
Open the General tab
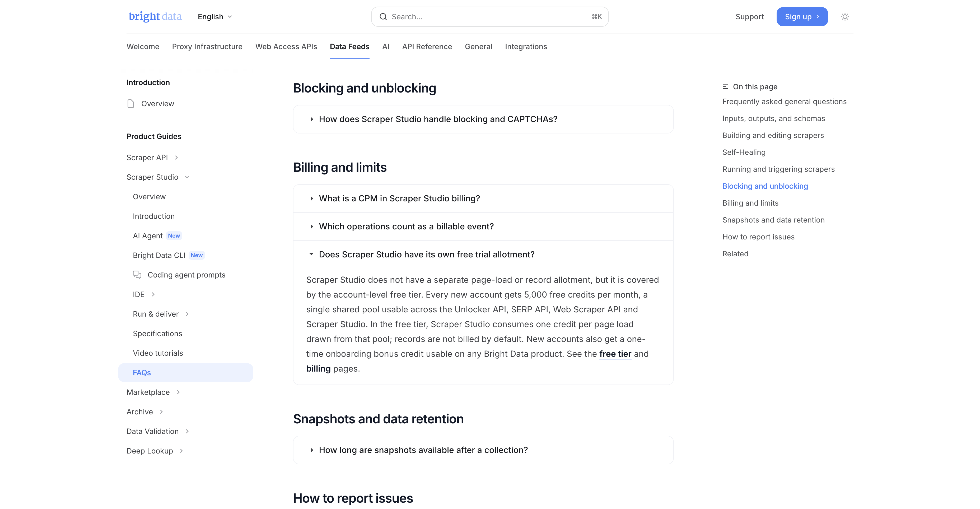point(478,47)
